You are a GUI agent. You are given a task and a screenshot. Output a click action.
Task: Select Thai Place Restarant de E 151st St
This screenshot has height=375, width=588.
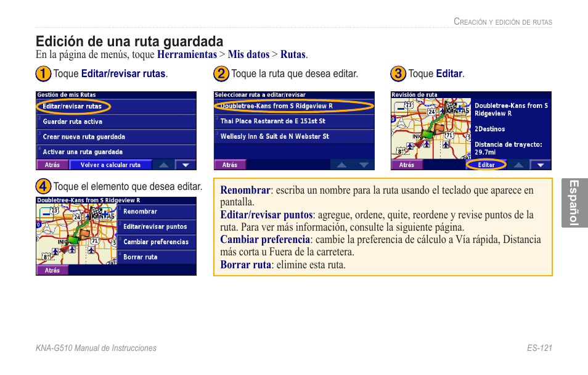point(294,121)
